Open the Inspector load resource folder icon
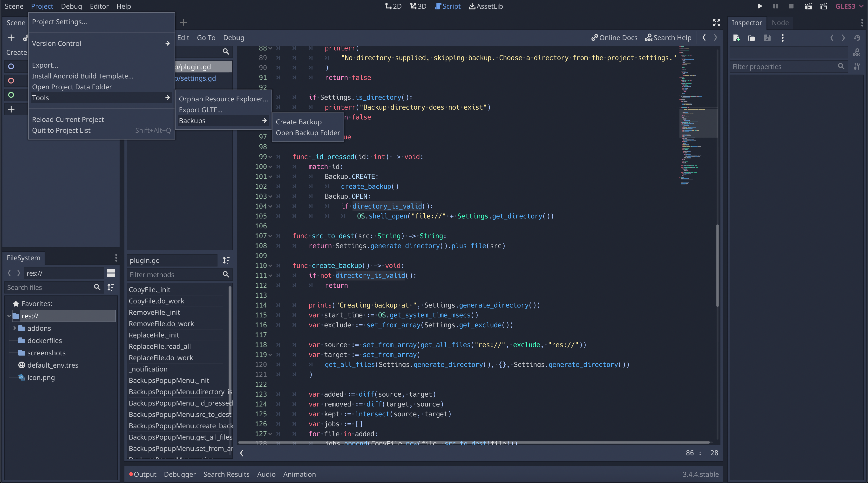Screen dimensions: 868x483 [751, 38]
